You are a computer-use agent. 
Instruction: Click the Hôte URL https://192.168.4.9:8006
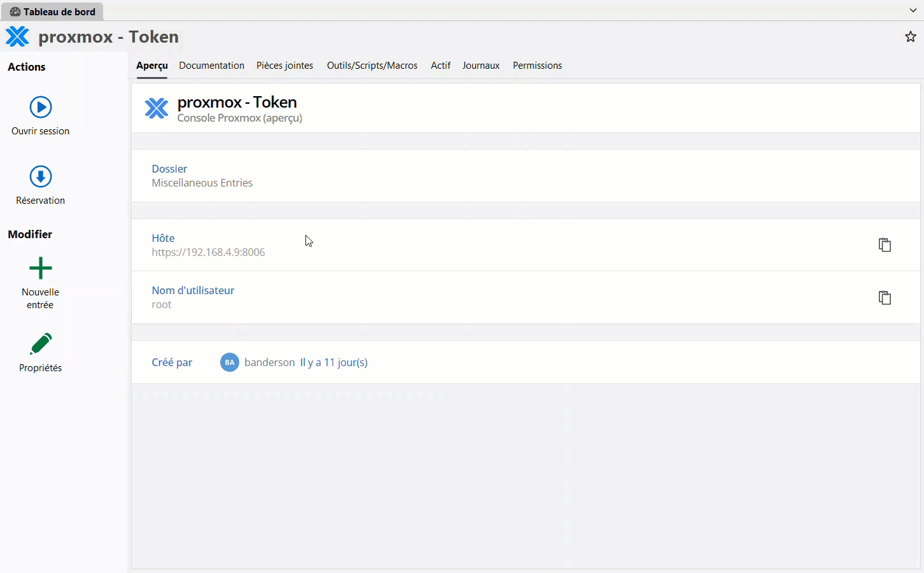[x=208, y=252]
